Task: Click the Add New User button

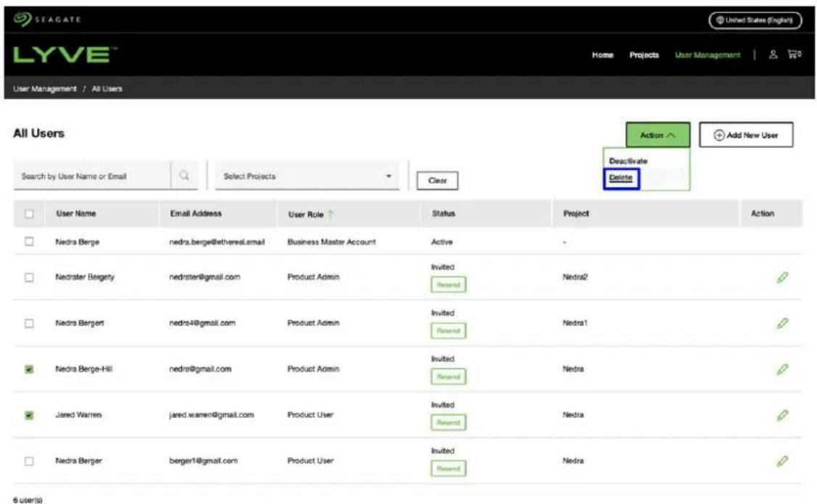Action: point(746,135)
